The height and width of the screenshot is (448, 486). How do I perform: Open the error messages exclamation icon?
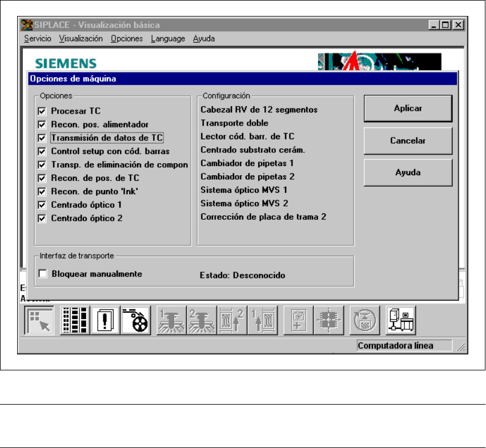tap(106, 320)
